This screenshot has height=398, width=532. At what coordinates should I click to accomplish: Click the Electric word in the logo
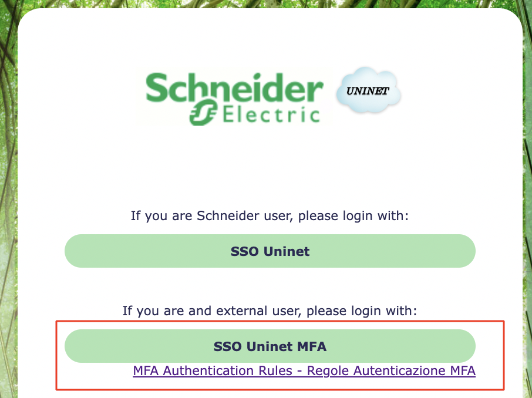point(271,113)
